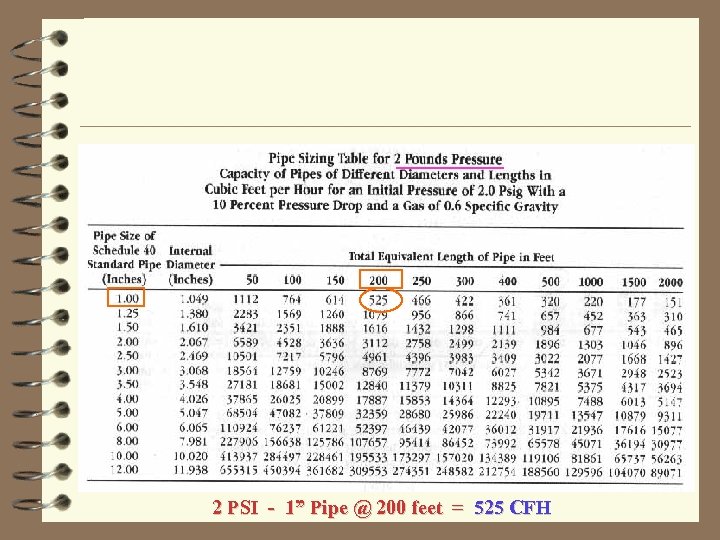Image resolution: width=720 pixels, height=540 pixels.
Task: Click the 3112 capacity value
Action: [375, 343]
